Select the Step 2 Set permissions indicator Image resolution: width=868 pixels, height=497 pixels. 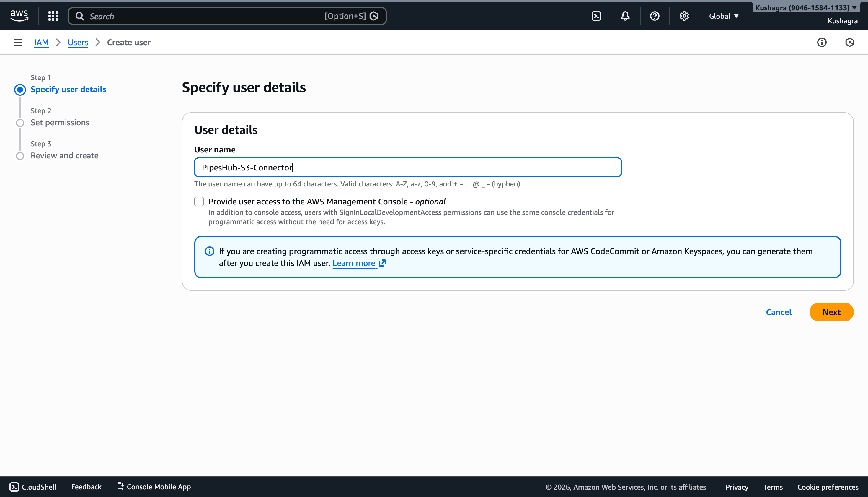click(20, 123)
